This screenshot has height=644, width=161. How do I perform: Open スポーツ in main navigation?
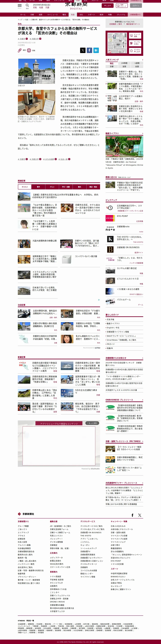(x=91, y=14)
